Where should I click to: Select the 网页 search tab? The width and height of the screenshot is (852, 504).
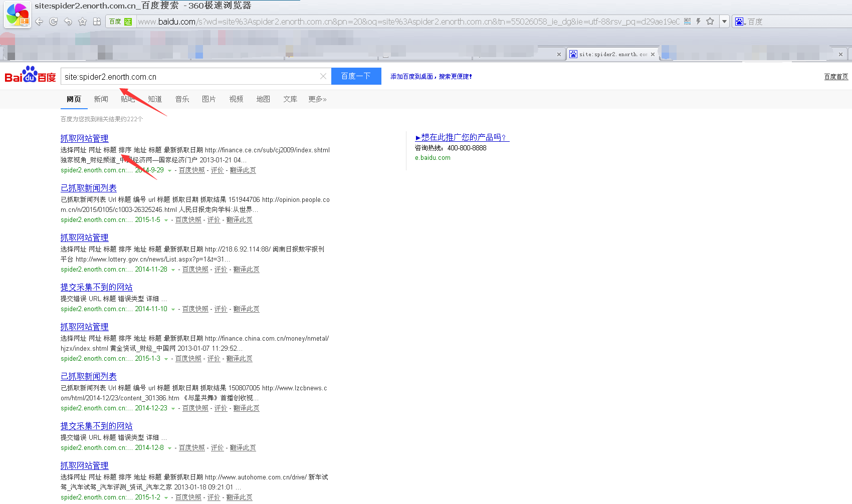74,99
